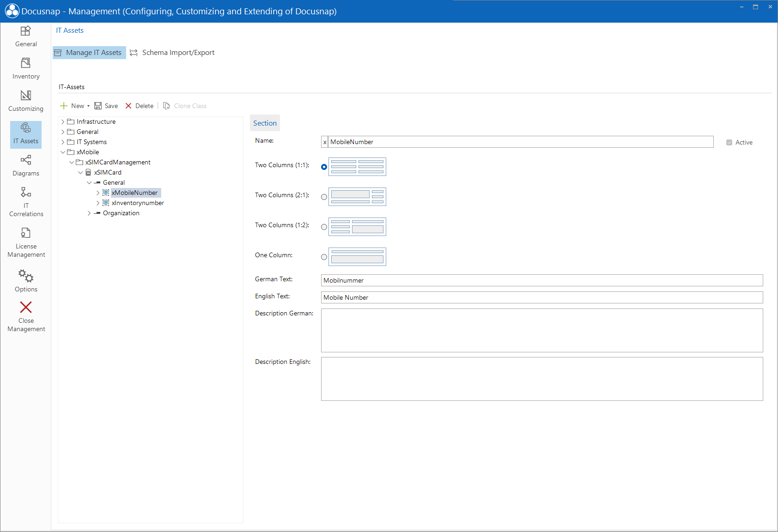This screenshot has width=778, height=532.
Task: Open License Management in sidebar
Action: point(26,242)
